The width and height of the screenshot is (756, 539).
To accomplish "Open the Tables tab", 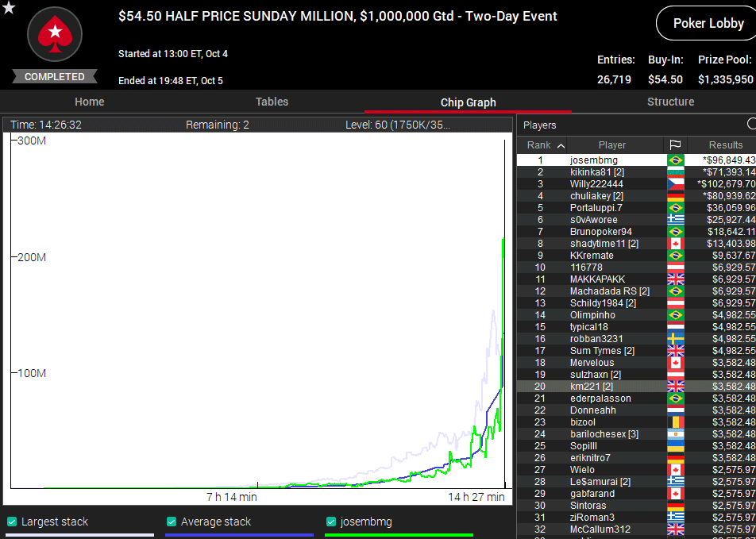I will click(272, 102).
